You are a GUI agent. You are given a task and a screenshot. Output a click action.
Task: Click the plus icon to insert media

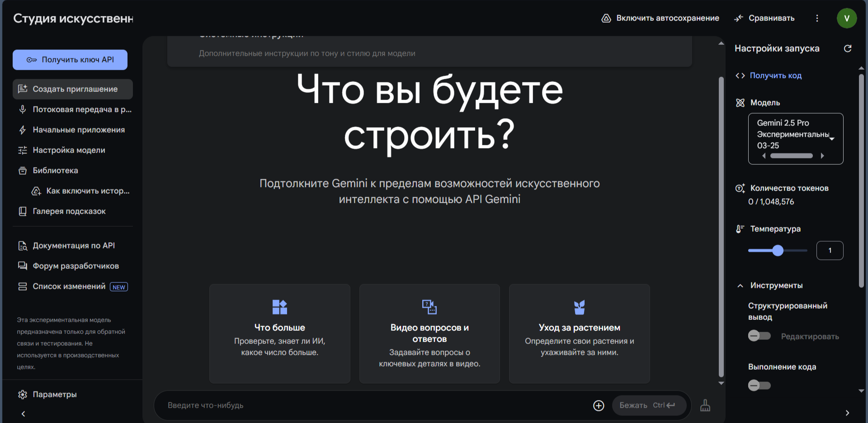tap(599, 406)
